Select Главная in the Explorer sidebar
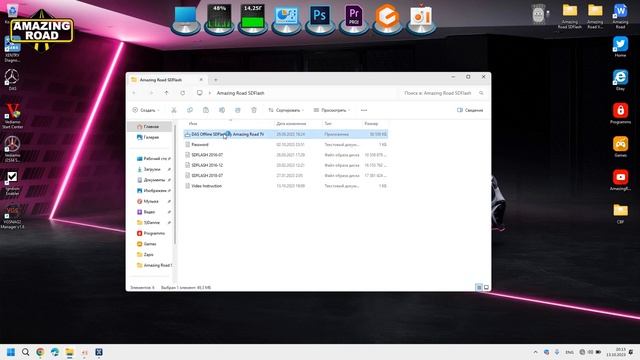Screen dimensions: 640x360 (150, 127)
